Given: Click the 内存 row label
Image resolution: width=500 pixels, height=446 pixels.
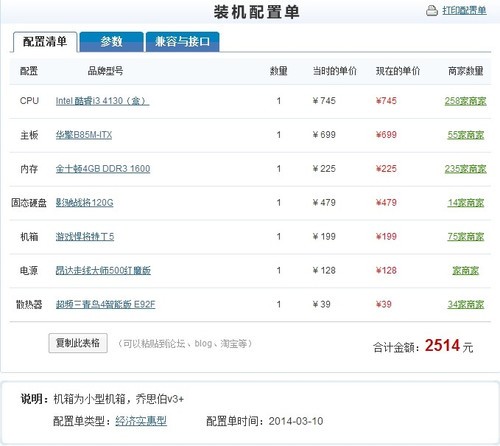Looking at the screenshot, I should point(29,169).
